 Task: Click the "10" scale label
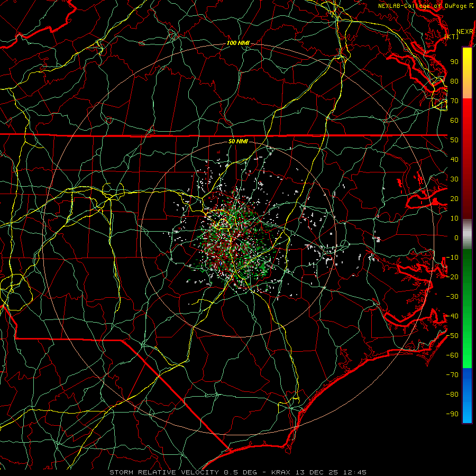pyautogui.click(x=454, y=218)
